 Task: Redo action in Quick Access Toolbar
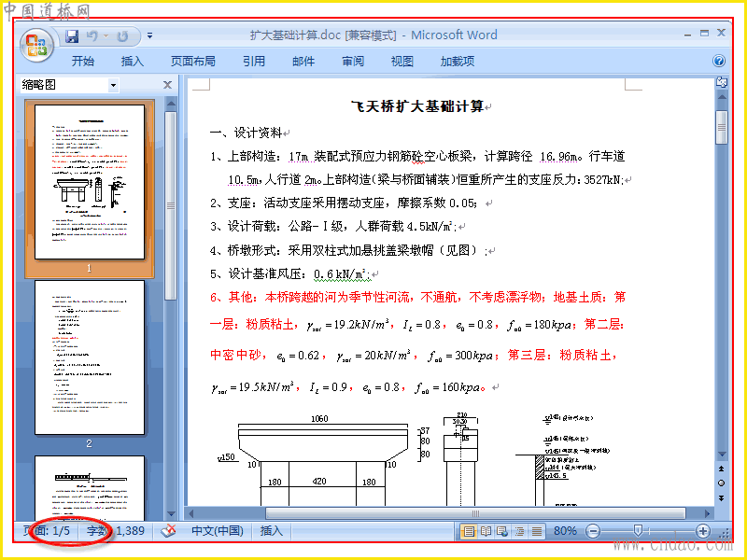123,35
